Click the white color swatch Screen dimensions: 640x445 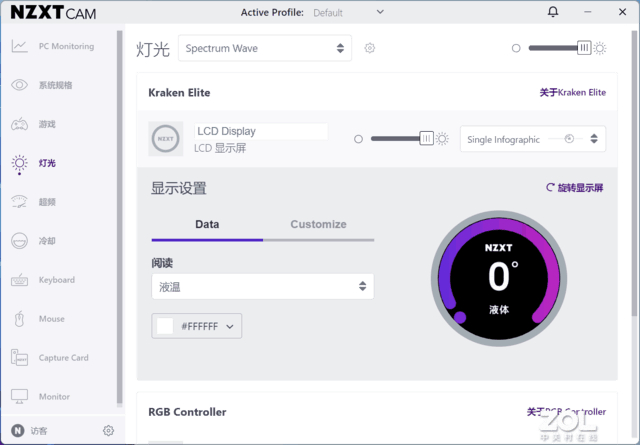tap(165, 326)
